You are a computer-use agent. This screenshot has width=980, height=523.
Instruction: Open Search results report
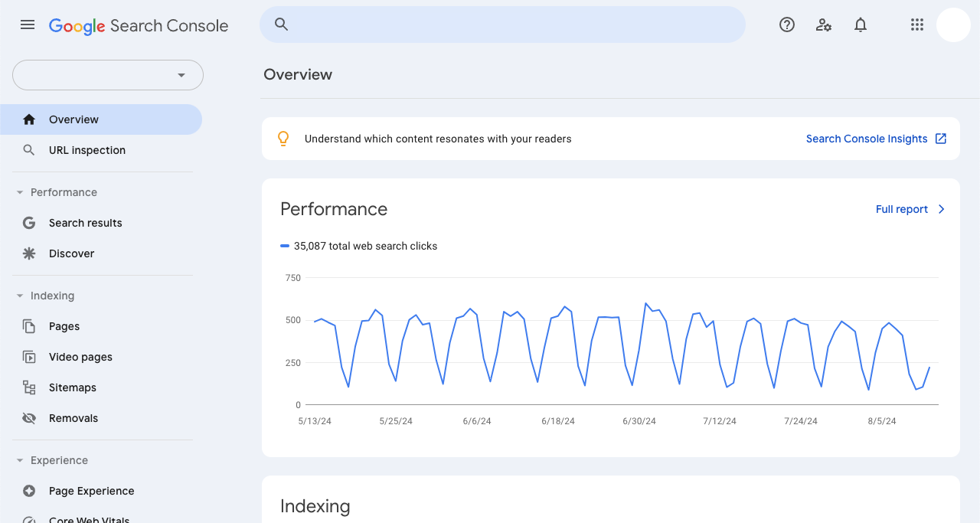(x=101, y=223)
